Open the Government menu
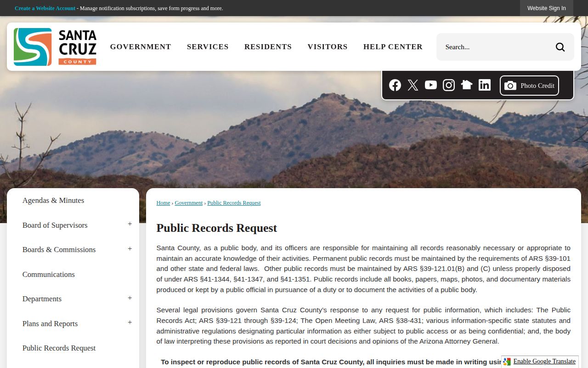This screenshot has width=588, height=368. pos(141,47)
